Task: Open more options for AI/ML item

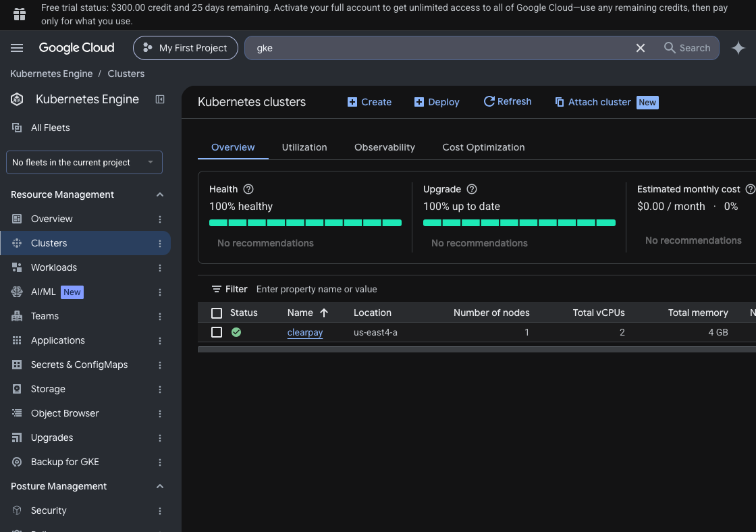Action: coord(159,292)
